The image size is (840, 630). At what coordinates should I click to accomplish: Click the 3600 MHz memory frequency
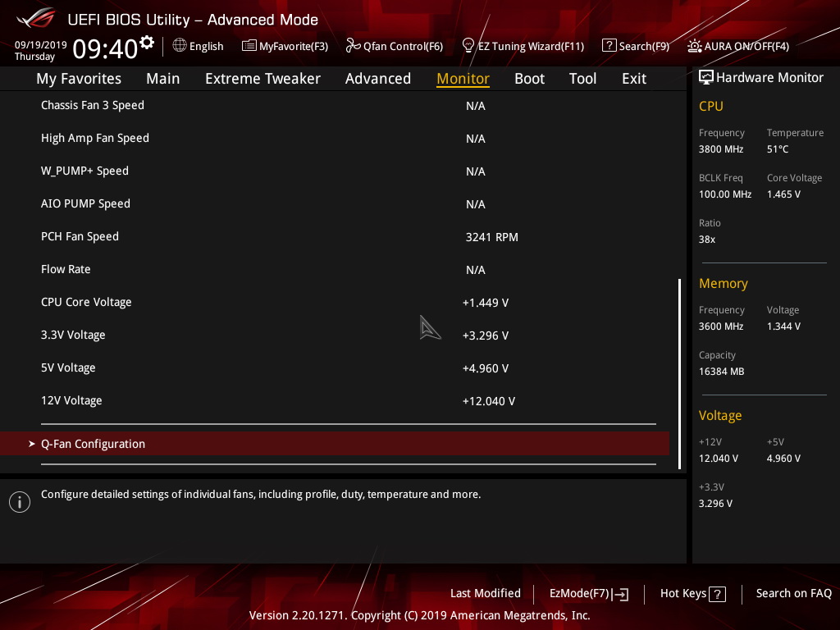pyautogui.click(x=720, y=326)
